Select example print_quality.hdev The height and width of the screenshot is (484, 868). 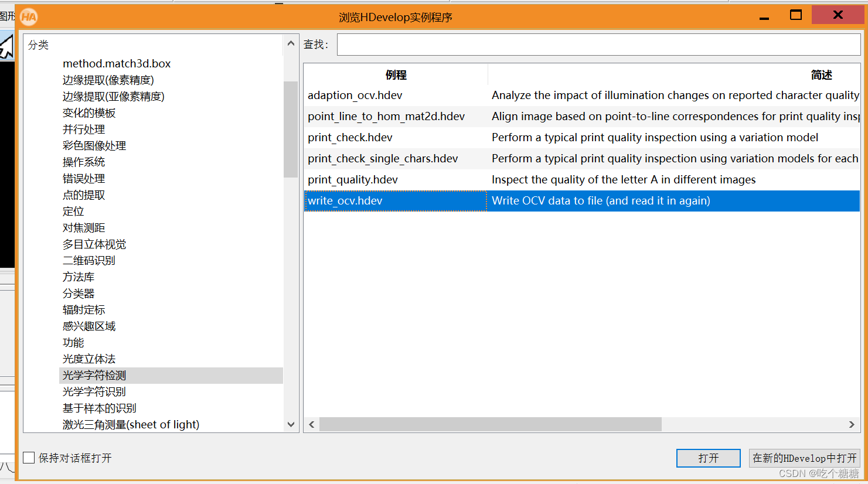[353, 179]
